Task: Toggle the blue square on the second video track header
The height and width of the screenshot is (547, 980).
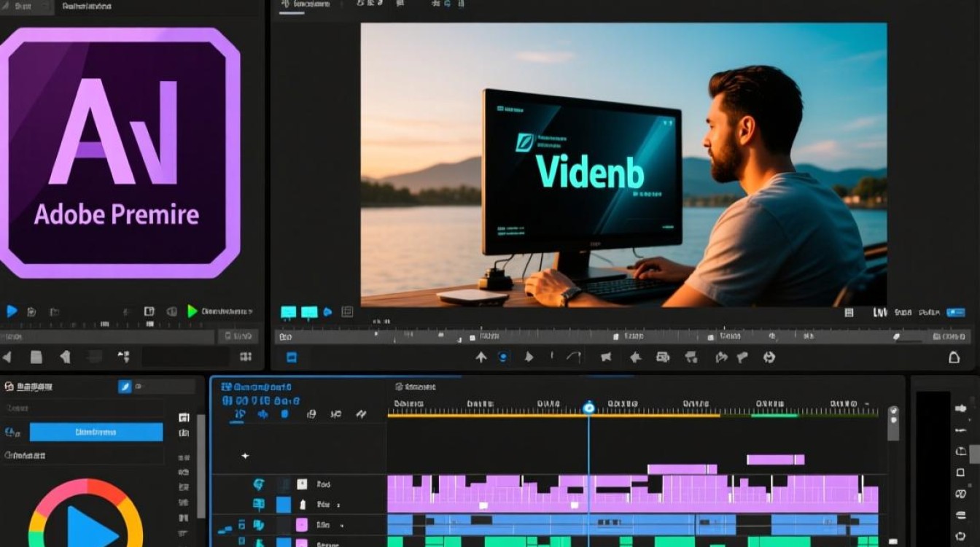Action: tap(283, 505)
